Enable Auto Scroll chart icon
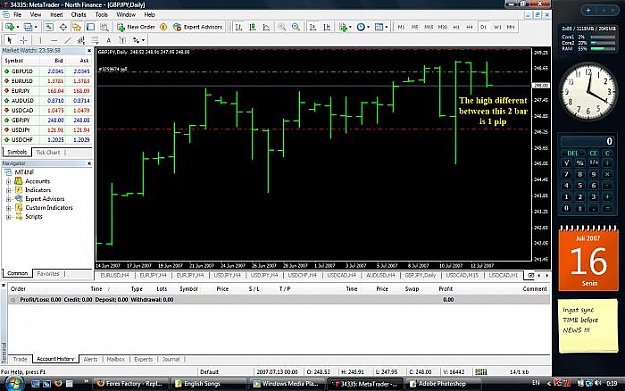The image size is (625, 391). point(313,27)
